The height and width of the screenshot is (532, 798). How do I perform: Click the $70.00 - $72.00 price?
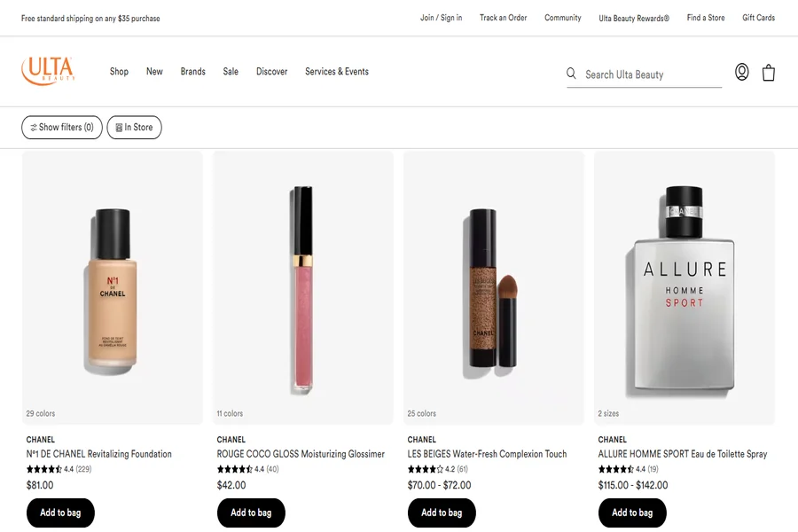[439, 485]
